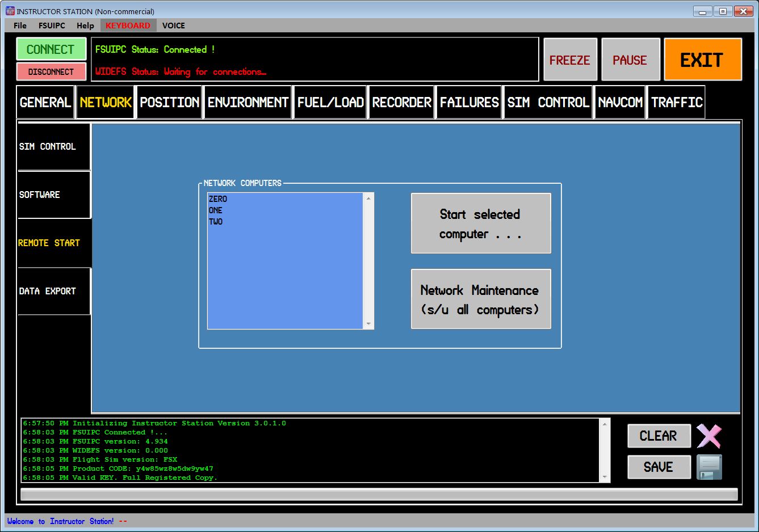Click log window scroll up arrow

[x=605, y=424]
